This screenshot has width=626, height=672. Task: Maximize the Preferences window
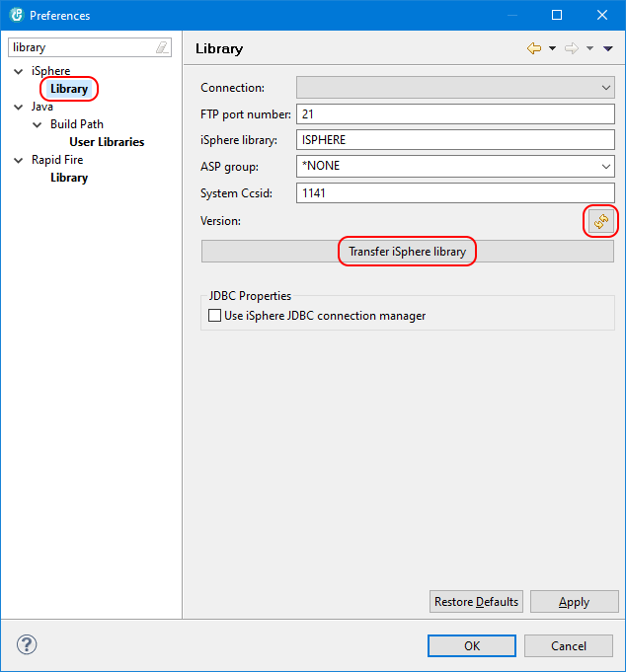[x=557, y=15]
